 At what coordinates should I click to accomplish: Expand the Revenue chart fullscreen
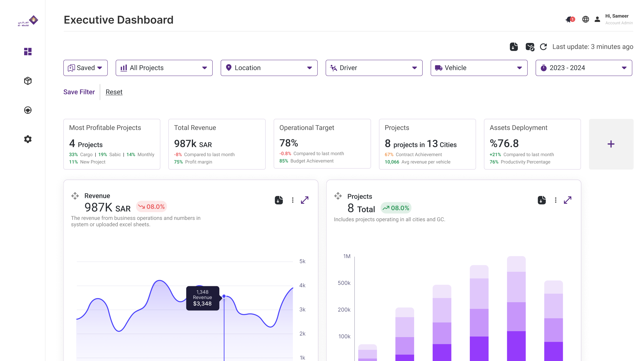click(x=305, y=200)
